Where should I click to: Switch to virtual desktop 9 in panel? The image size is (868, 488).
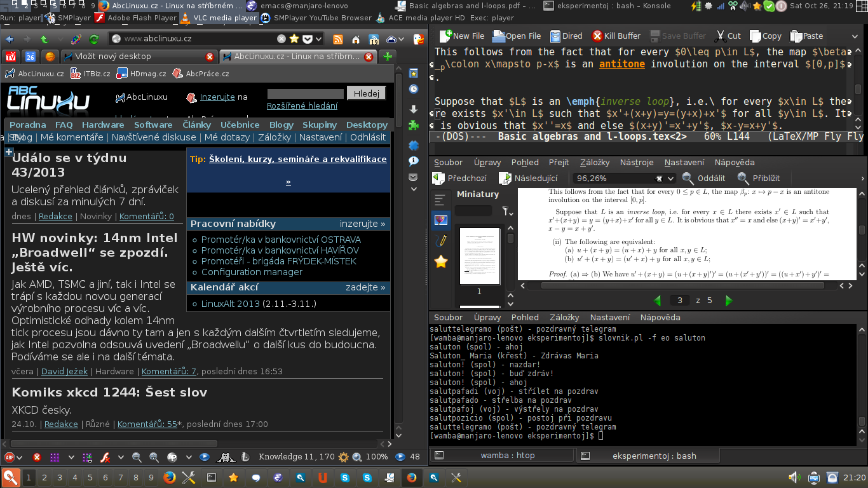point(151,477)
